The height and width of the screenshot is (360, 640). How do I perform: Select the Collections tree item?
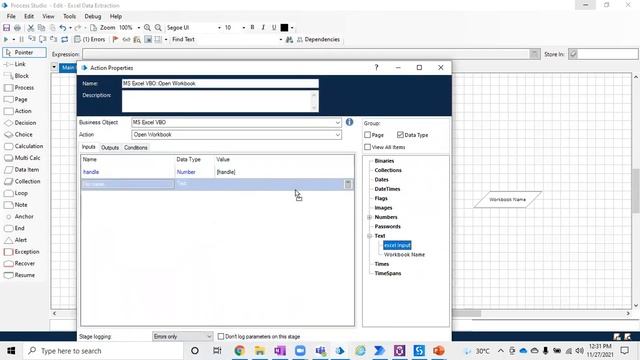tap(388, 170)
